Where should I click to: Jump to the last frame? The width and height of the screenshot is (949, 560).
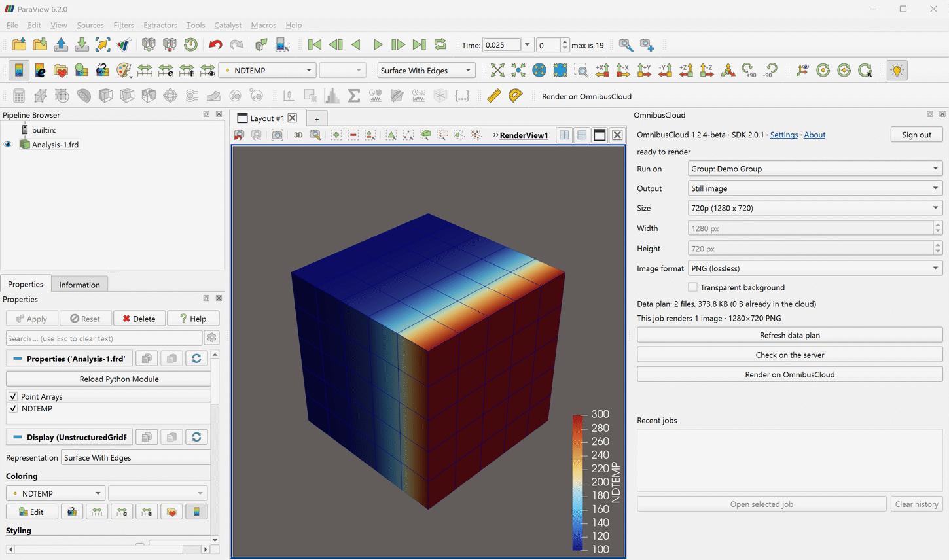tap(420, 45)
